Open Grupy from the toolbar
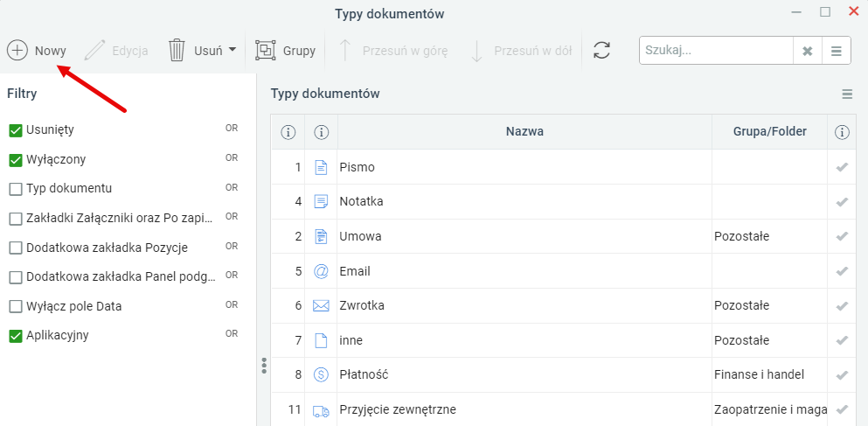Screen dimensions: 868x426 click(x=285, y=51)
